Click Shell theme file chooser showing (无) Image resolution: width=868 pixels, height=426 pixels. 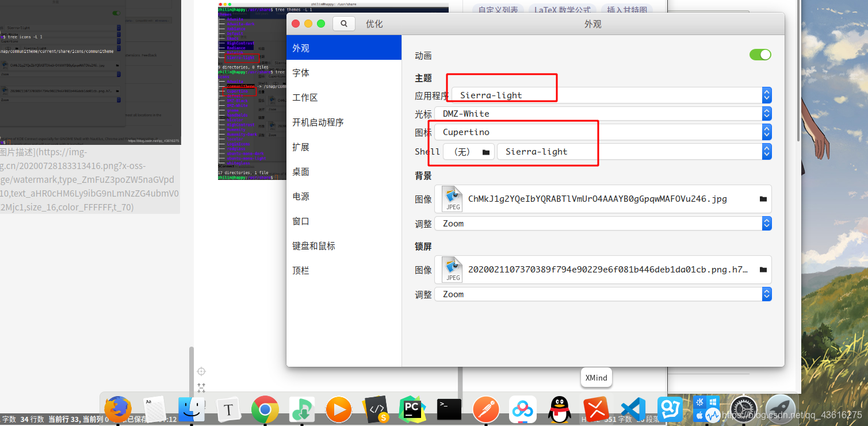click(x=469, y=152)
